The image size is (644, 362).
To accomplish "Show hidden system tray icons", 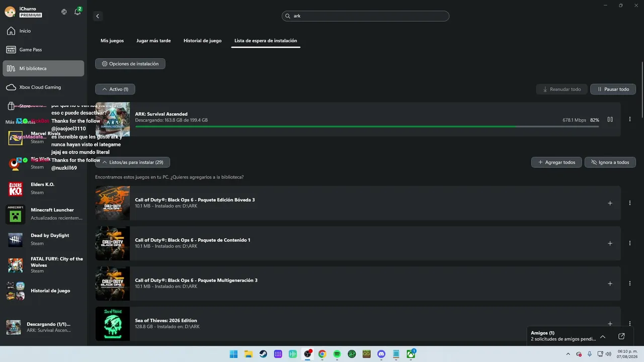I will click(x=569, y=354).
